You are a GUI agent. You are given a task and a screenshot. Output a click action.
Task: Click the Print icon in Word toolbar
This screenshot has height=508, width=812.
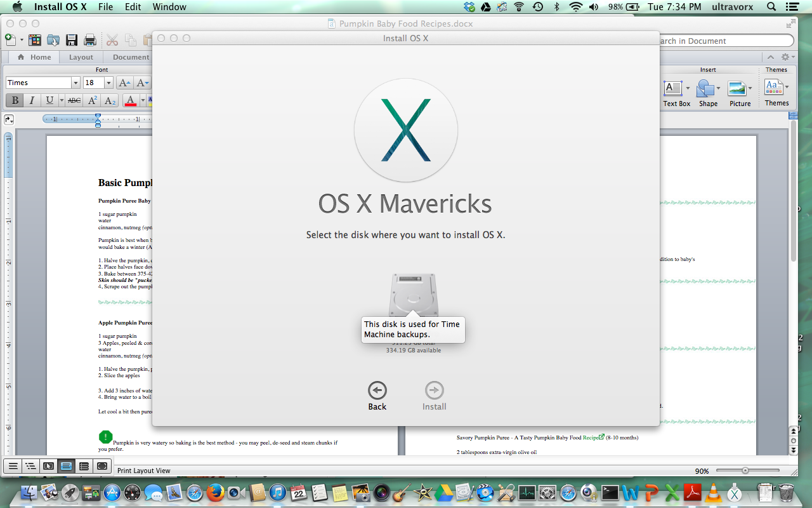pyautogui.click(x=90, y=40)
